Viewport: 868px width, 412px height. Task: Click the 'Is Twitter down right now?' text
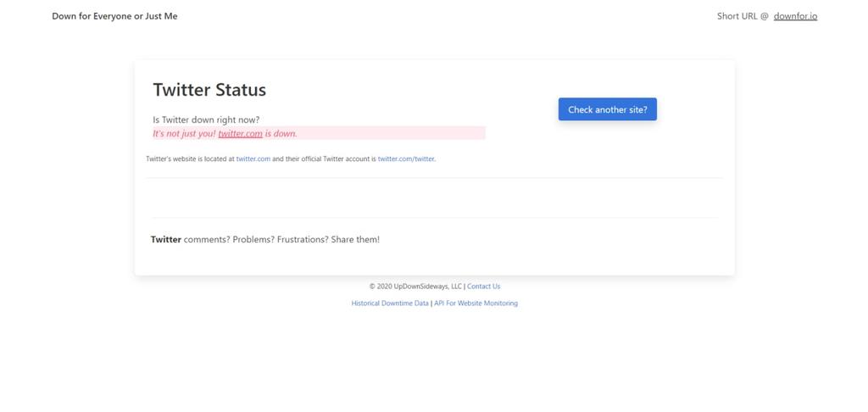pyautogui.click(x=206, y=120)
